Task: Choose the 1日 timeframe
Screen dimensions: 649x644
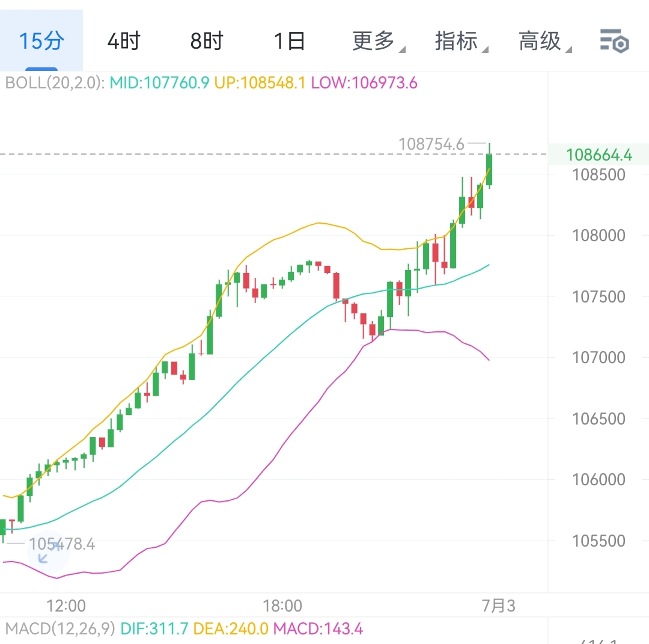Action: click(x=289, y=41)
